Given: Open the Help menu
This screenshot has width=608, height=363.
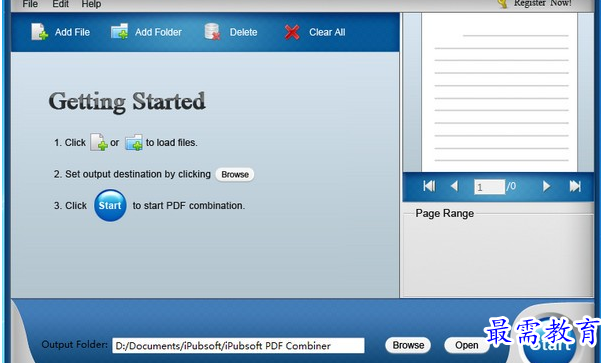Looking at the screenshot, I should [x=91, y=4].
